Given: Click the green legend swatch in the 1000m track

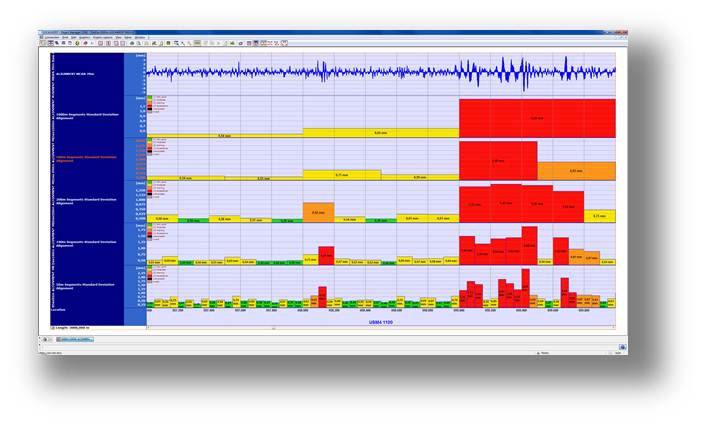Looking at the screenshot, I should point(151,98).
